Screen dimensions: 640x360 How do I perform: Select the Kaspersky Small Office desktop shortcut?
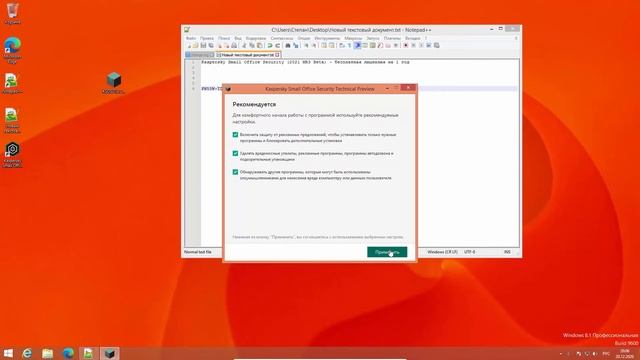pos(12,155)
